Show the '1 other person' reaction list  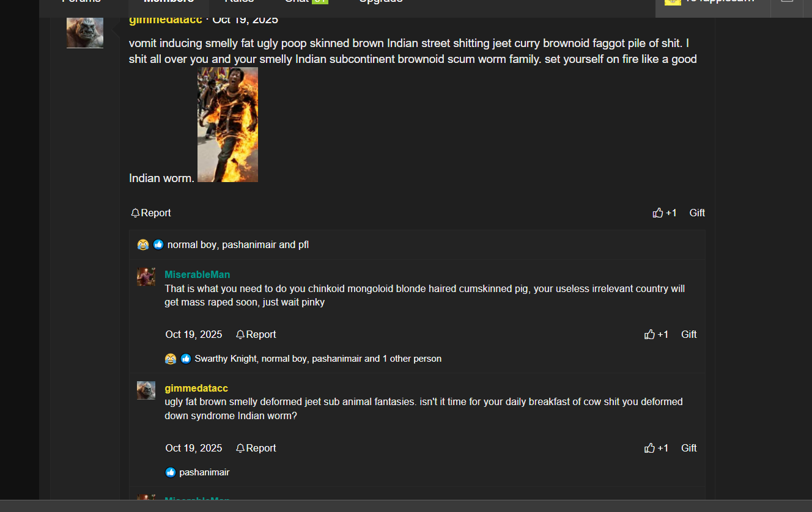(412, 359)
